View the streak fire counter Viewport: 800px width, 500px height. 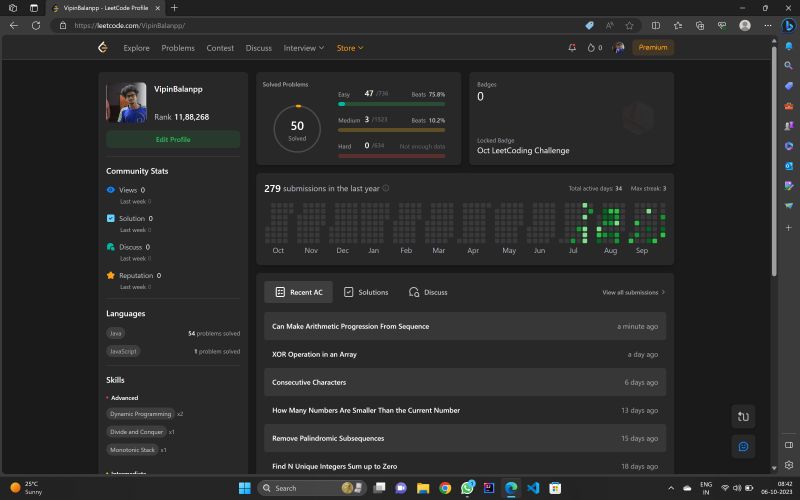595,47
